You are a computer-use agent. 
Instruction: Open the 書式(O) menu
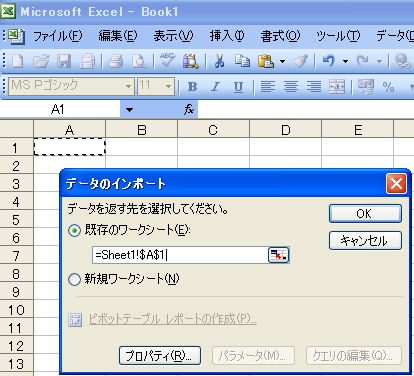(x=280, y=36)
